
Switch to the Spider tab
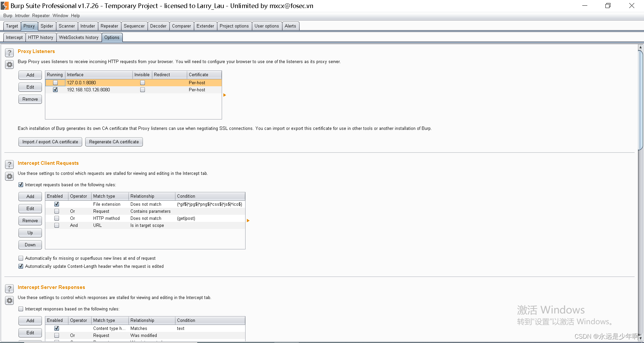[x=47, y=26]
